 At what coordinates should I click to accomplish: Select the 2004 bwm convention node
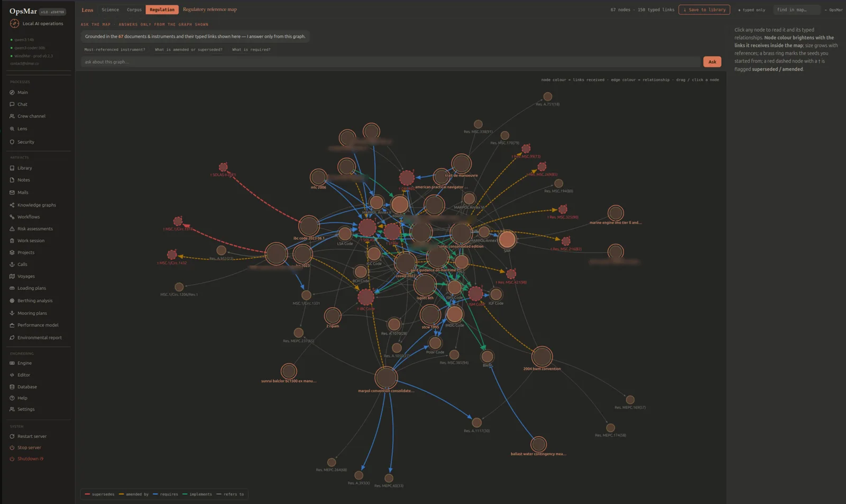542,357
